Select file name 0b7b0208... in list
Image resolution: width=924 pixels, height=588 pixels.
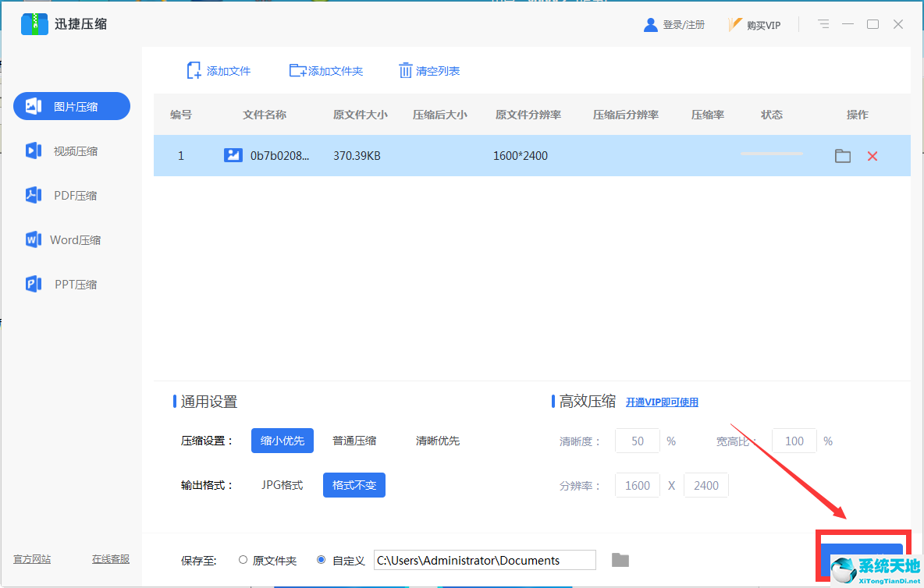pos(279,156)
